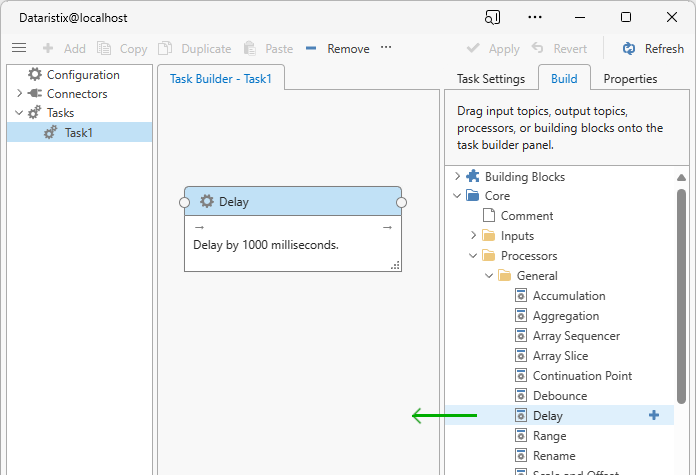Viewport: 696px width, 475px height.
Task: Click the Delay node's right output port
Action: 402,202
